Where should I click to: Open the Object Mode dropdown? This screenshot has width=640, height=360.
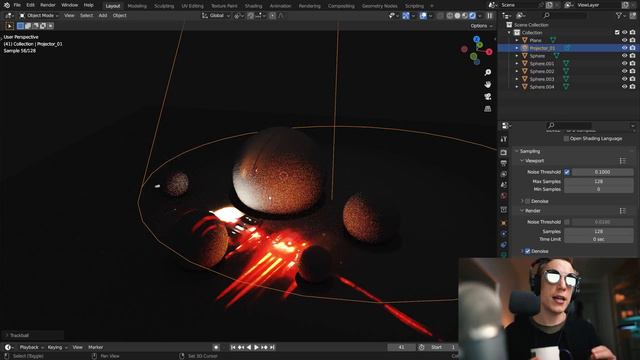tap(39, 16)
